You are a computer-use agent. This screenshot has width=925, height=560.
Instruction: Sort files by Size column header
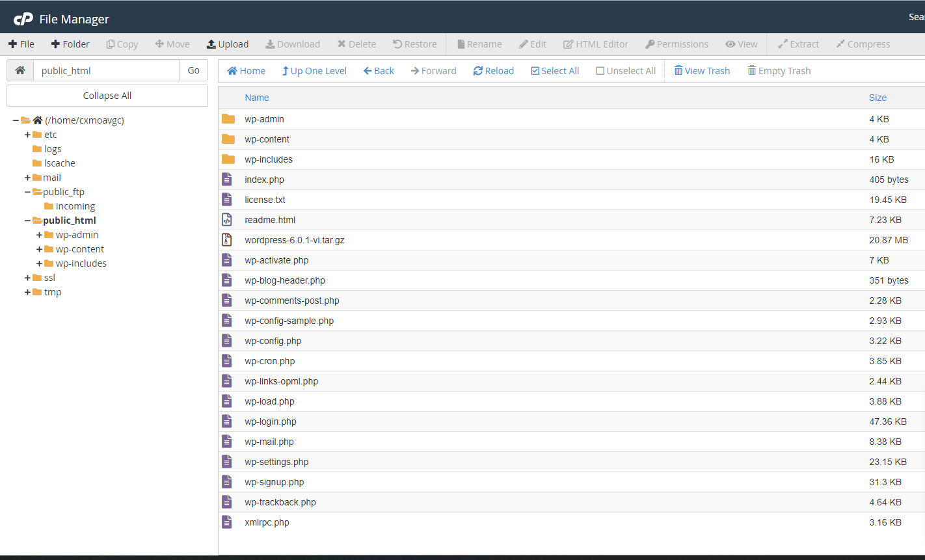[x=878, y=98]
